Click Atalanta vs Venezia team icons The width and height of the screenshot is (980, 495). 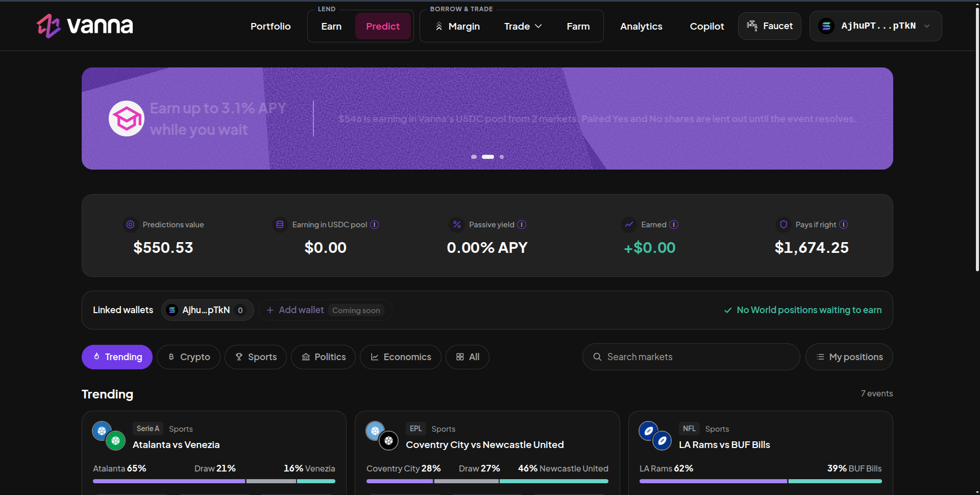(109, 436)
